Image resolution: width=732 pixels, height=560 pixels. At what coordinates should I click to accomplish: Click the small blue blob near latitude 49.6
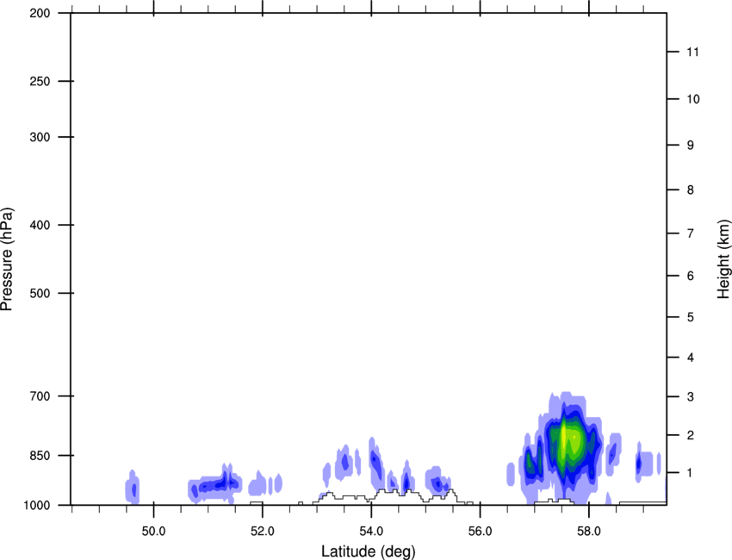point(133,487)
